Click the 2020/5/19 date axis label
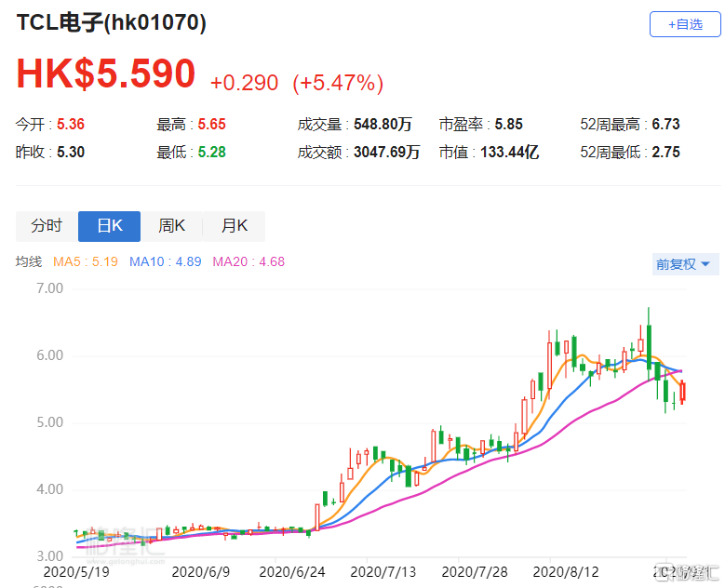725x588 pixels. (x=76, y=572)
